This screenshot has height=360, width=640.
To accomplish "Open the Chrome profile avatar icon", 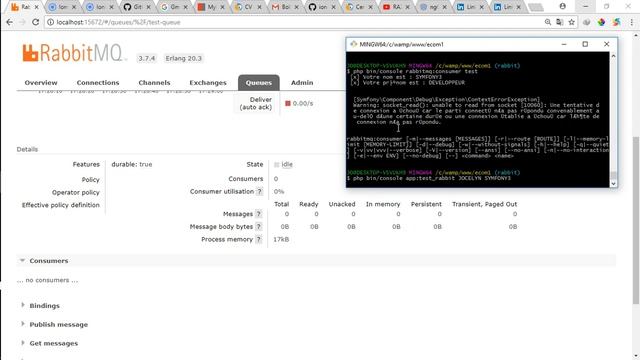I will pos(562,7).
